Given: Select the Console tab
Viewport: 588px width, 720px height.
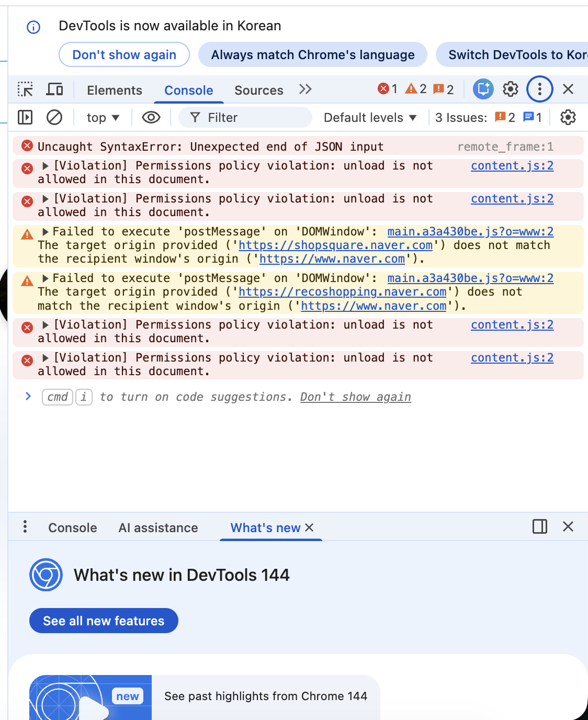Looking at the screenshot, I should (x=189, y=91).
